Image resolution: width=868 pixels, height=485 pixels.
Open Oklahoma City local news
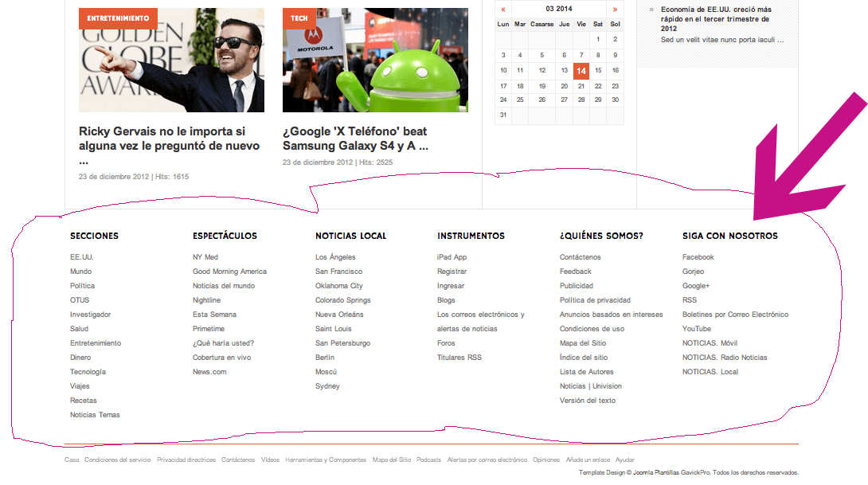tap(339, 286)
